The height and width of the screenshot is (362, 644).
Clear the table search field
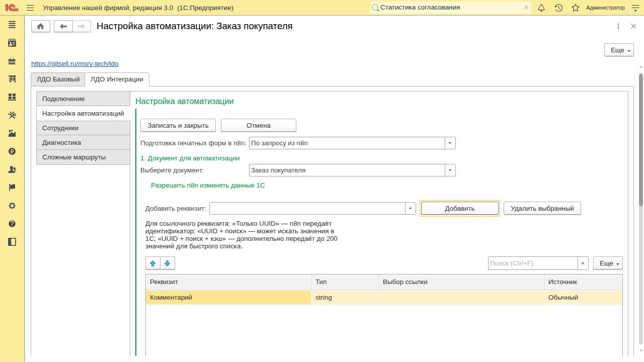pyautogui.click(x=583, y=263)
